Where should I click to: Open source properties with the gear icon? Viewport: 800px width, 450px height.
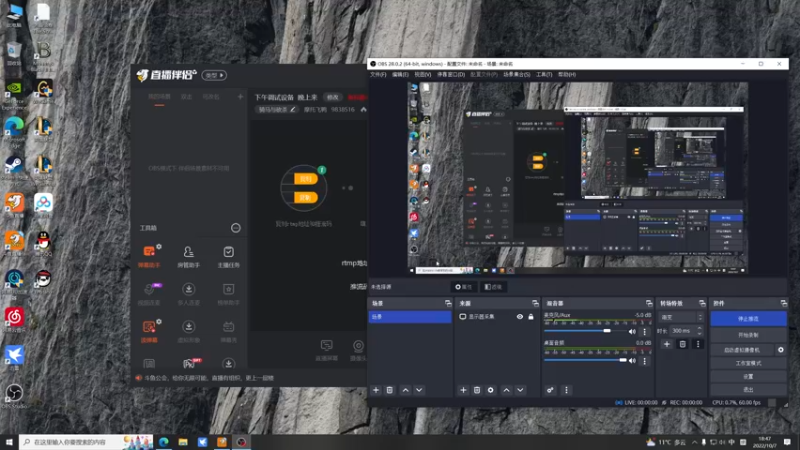pos(491,390)
